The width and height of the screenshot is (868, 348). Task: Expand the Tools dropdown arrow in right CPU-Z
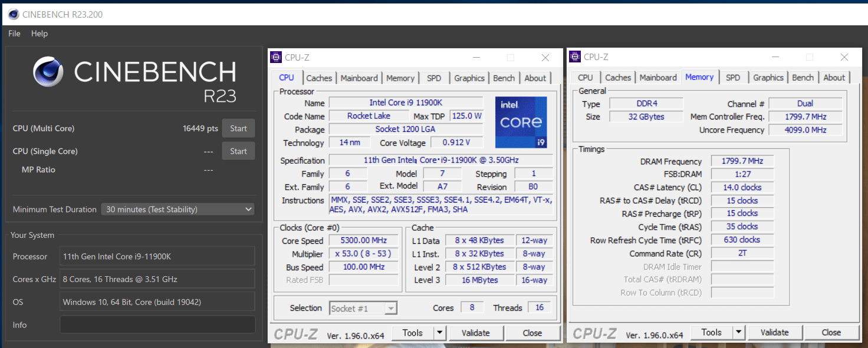click(738, 332)
